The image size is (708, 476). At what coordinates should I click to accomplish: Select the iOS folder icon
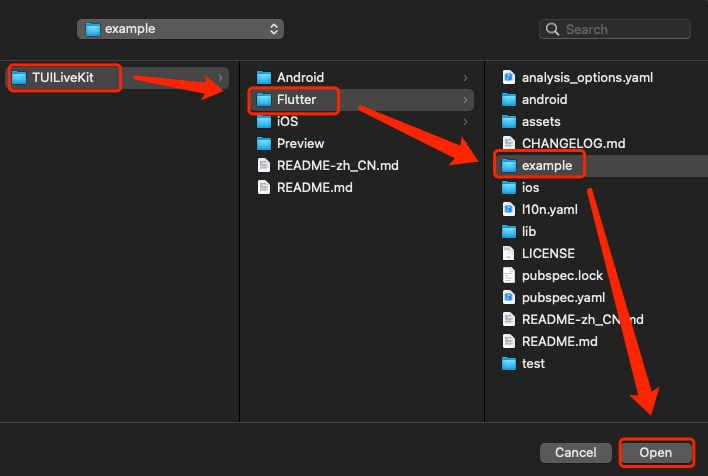pyautogui.click(x=264, y=122)
